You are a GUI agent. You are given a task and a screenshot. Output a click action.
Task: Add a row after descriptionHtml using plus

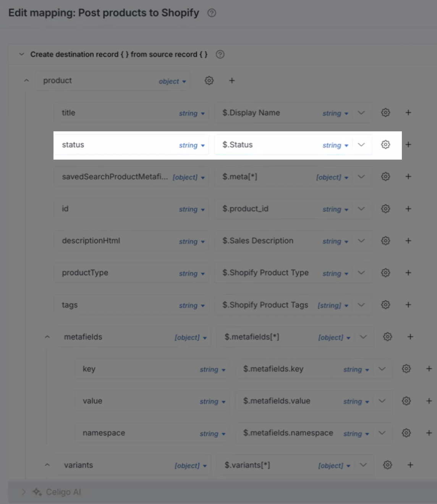click(408, 241)
